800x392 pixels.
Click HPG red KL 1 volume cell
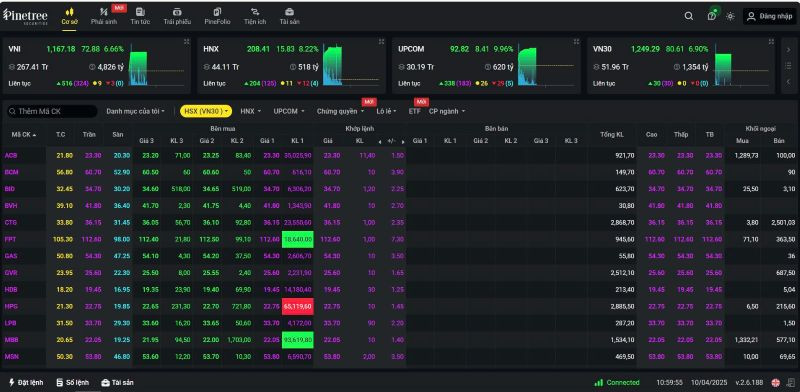[x=297, y=306]
